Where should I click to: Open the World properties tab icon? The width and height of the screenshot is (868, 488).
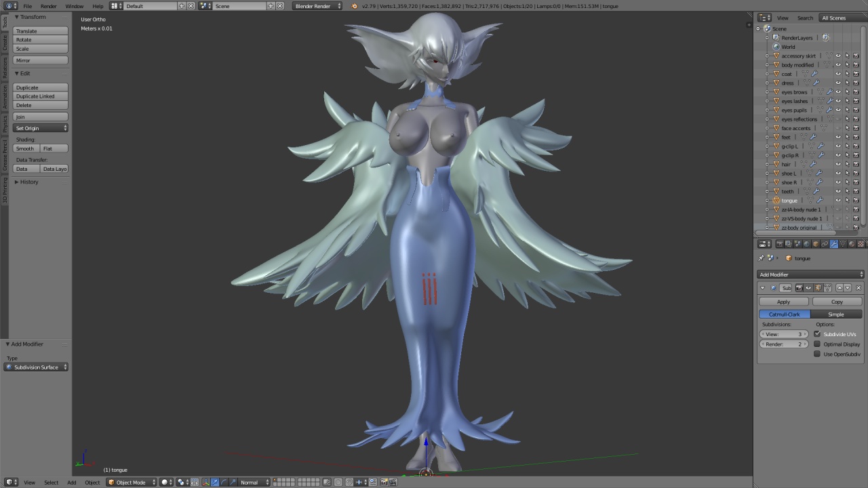click(806, 244)
